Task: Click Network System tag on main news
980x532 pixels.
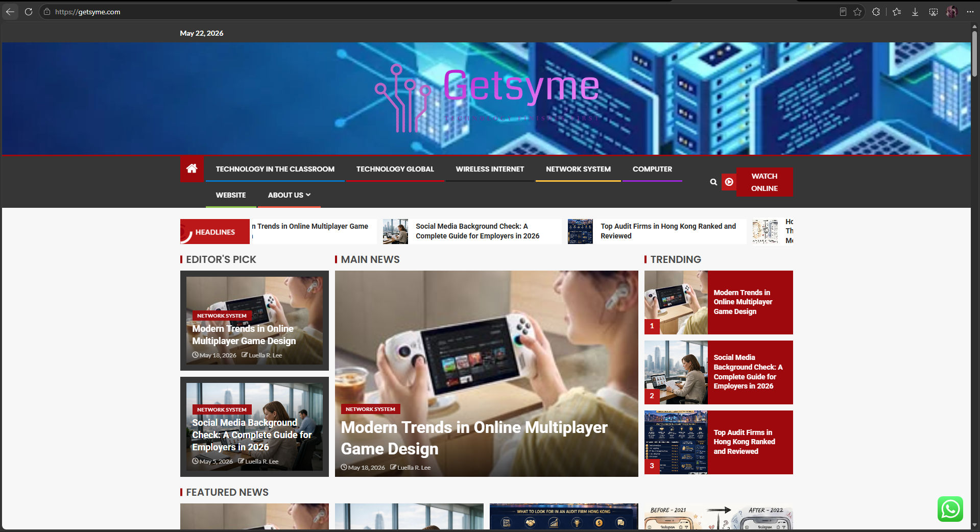Action: coord(370,409)
